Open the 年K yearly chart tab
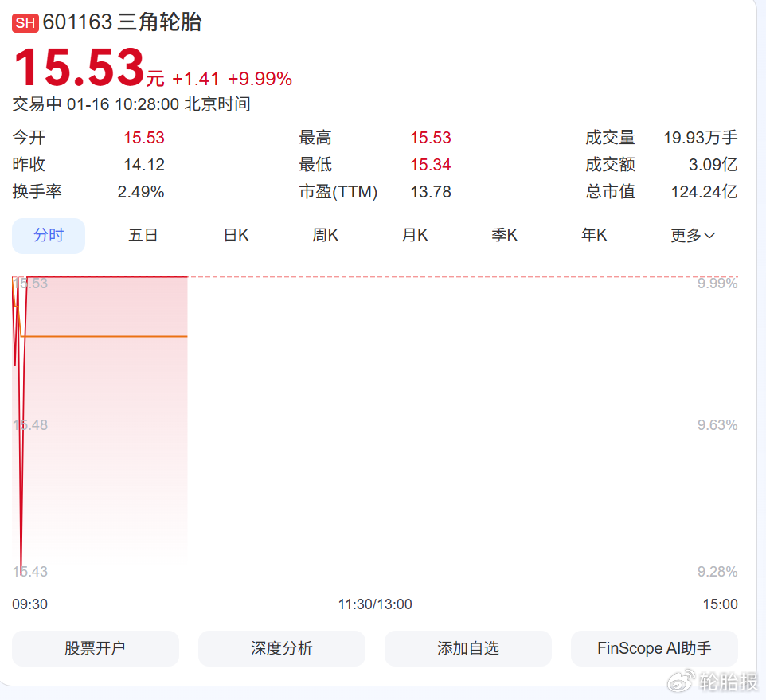Viewport: 766px width, 700px height. click(594, 236)
